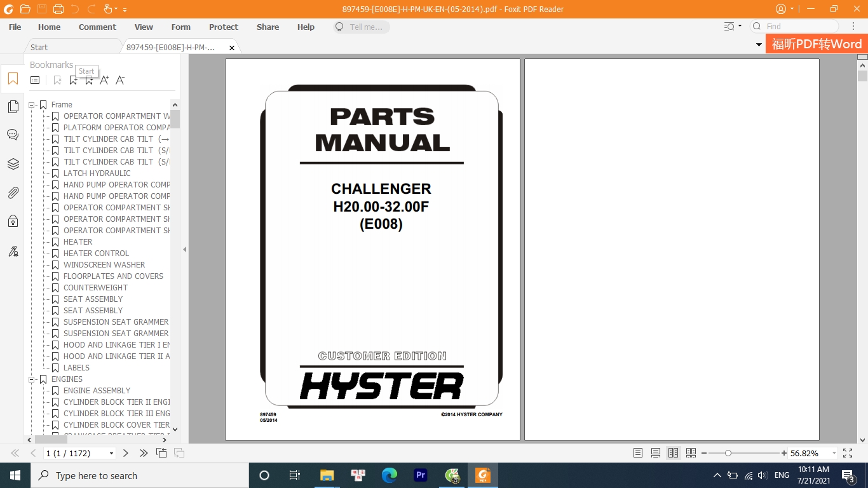The height and width of the screenshot is (488, 868).
Task: Print the document with the printer icon
Action: (x=58, y=9)
